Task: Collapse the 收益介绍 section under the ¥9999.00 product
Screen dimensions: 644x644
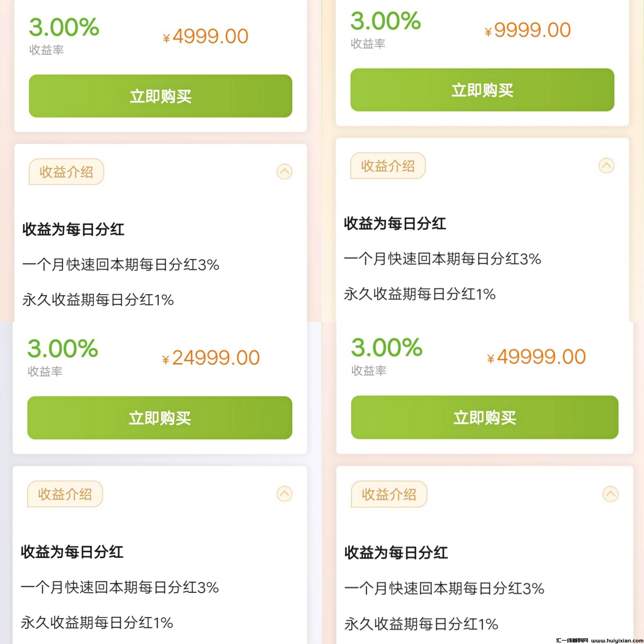Action: 606,166
